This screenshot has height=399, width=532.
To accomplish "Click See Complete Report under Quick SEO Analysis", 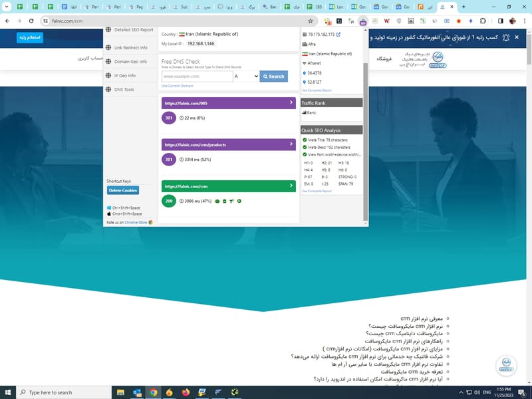I will 317,191.
